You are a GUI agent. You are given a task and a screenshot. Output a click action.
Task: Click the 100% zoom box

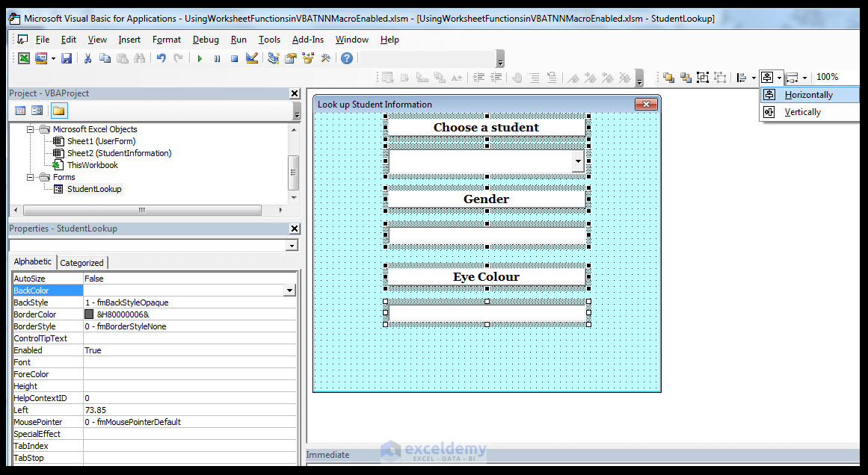[x=827, y=78]
